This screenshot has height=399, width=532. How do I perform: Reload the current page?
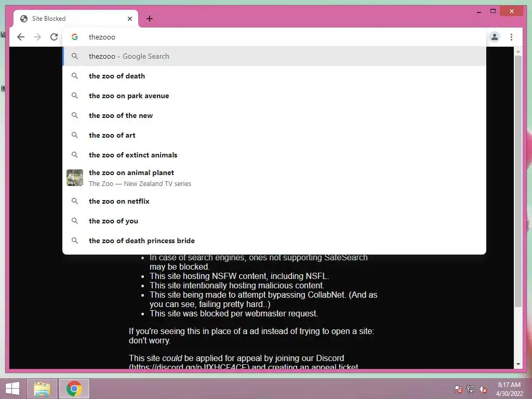click(54, 37)
